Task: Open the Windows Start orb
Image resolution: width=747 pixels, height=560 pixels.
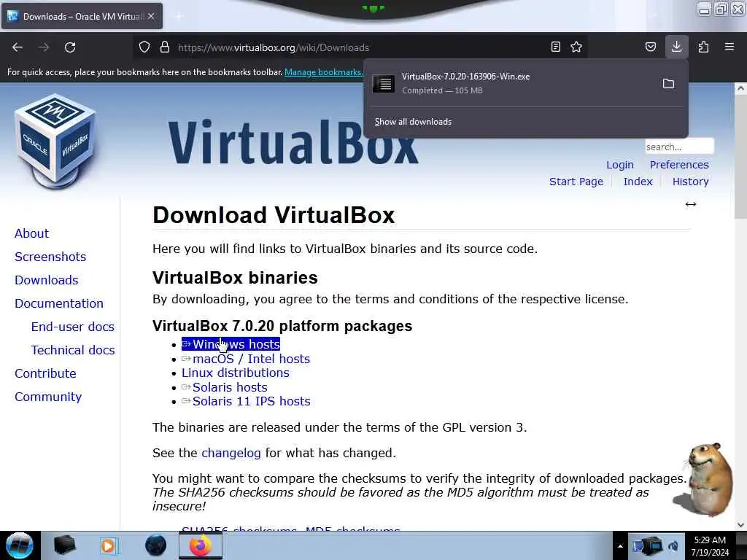Action: tap(20, 545)
